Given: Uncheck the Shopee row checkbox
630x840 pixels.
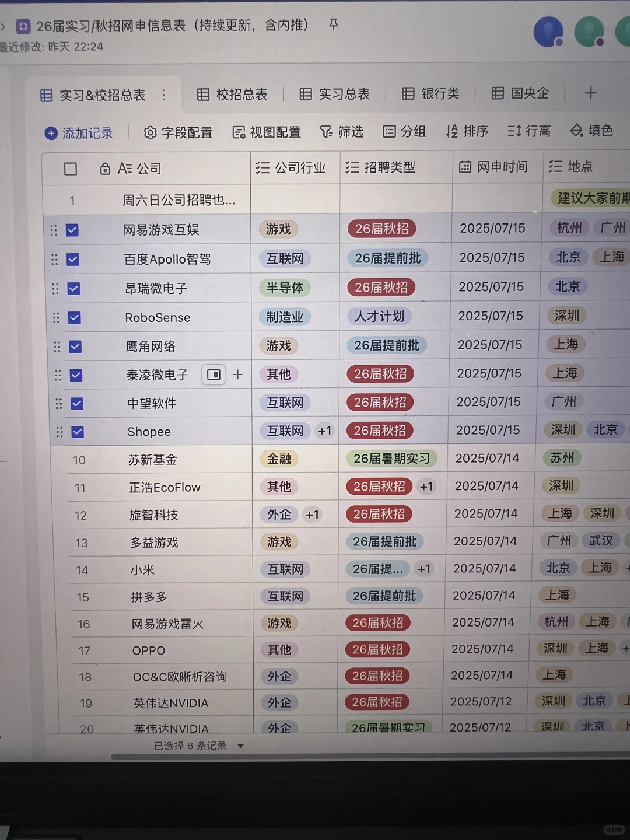Looking at the screenshot, I should [77, 432].
